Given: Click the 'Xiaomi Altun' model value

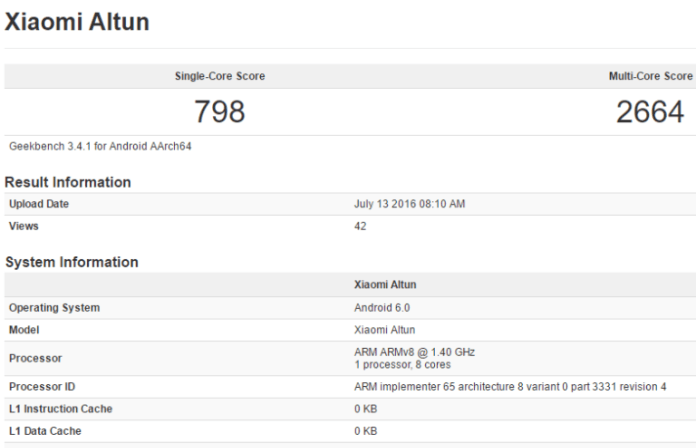Looking at the screenshot, I should coord(384,330).
